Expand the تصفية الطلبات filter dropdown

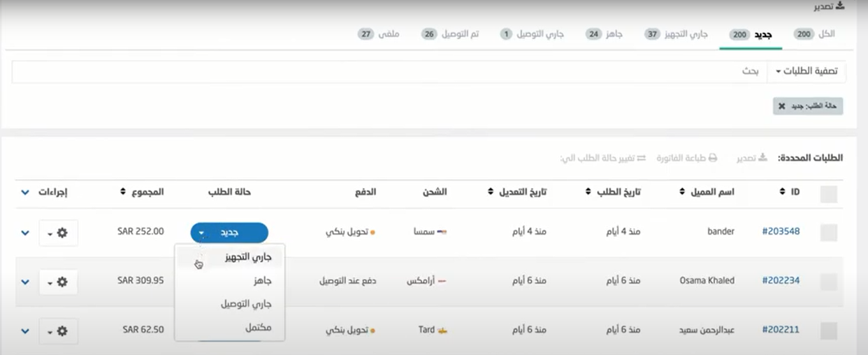click(x=807, y=71)
